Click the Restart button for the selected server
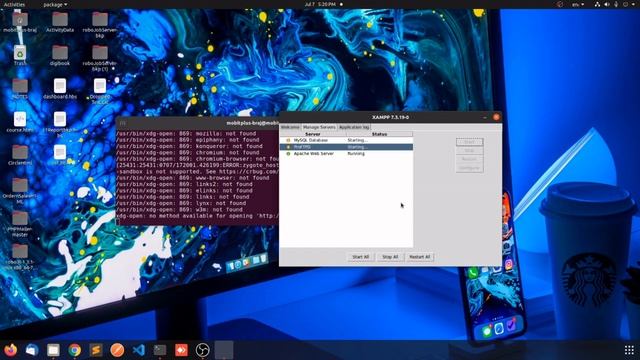Image resolution: width=640 pixels, height=360 pixels. coord(469,159)
